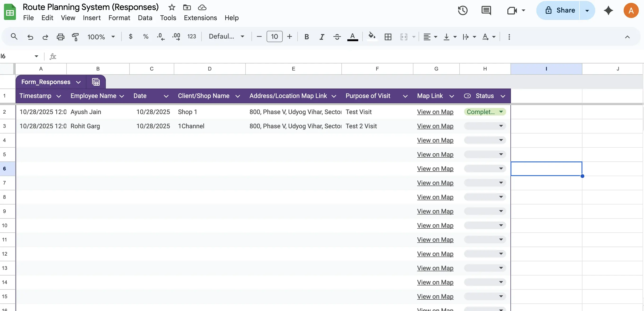Toggle italic formatting
This screenshot has width=644, height=311.
322,36
